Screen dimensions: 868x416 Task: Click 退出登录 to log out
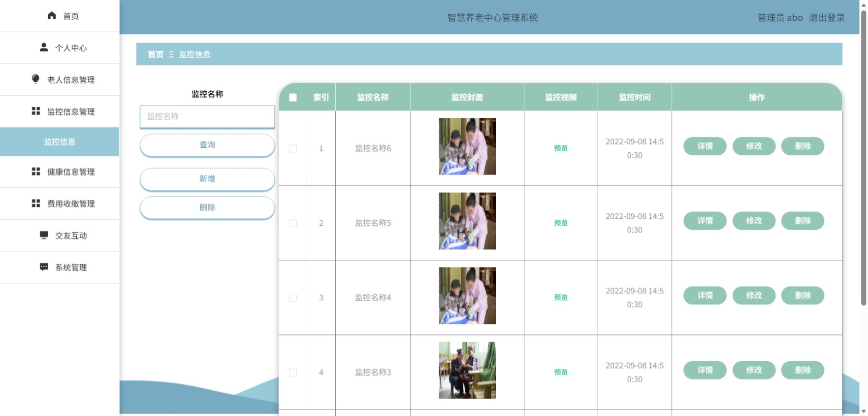pyautogui.click(x=827, y=18)
